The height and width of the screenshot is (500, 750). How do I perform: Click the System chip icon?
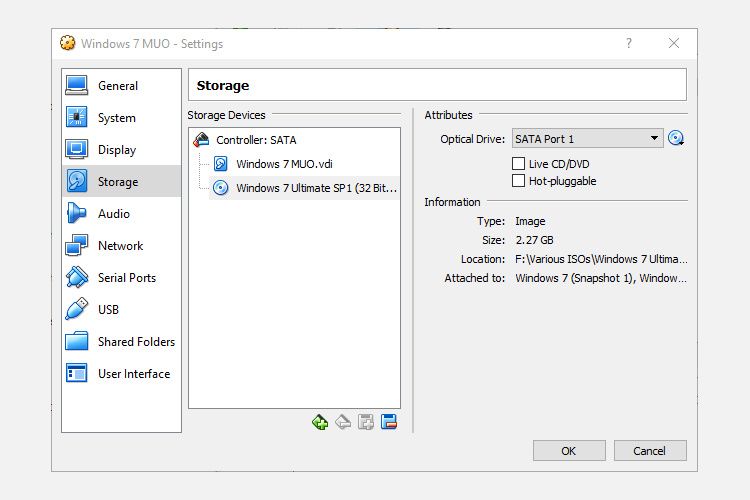click(77, 117)
